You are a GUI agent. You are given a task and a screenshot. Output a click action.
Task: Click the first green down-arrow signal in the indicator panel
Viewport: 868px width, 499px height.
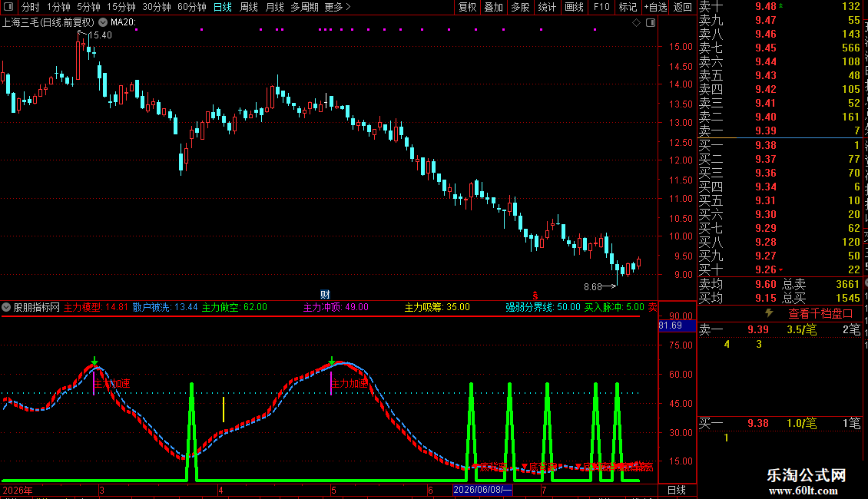(x=94, y=361)
